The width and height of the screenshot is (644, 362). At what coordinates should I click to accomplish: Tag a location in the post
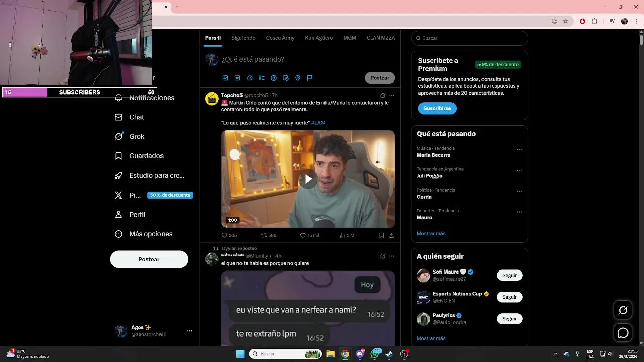(x=298, y=78)
